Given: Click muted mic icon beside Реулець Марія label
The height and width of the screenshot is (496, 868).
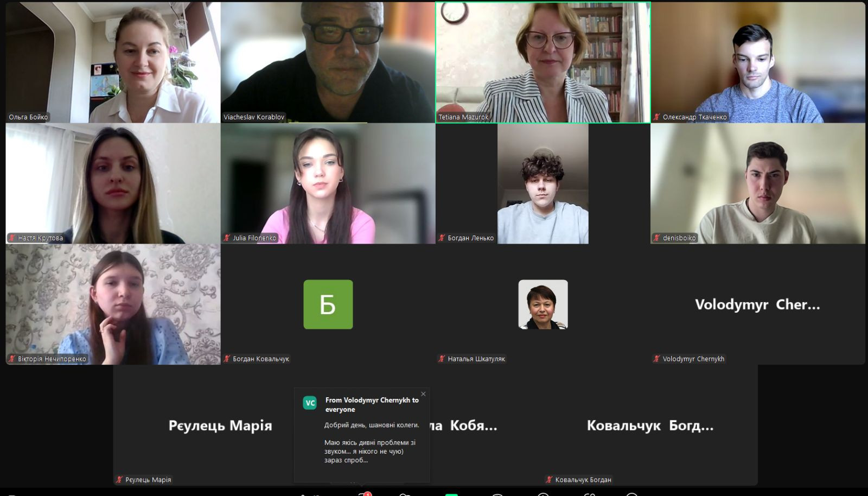Looking at the screenshot, I should pyautogui.click(x=119, y=480).
